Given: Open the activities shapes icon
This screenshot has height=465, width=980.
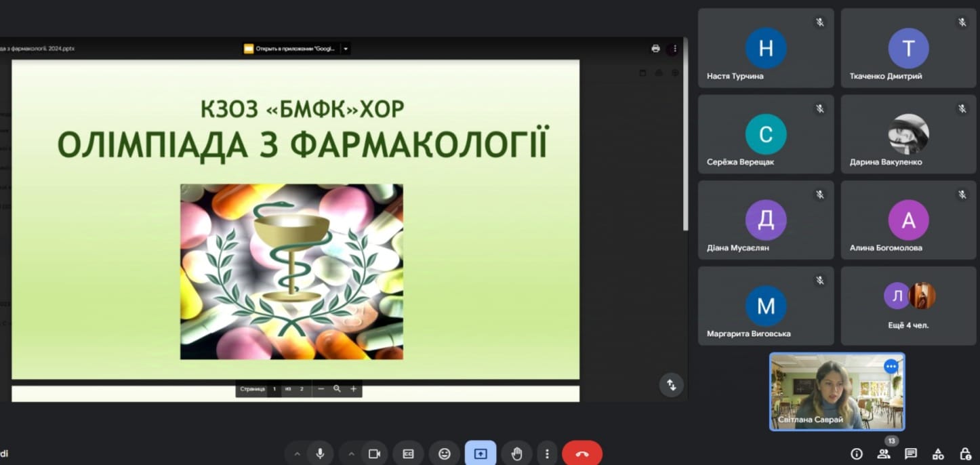Looking at the screenshot, I should [938, 453].
